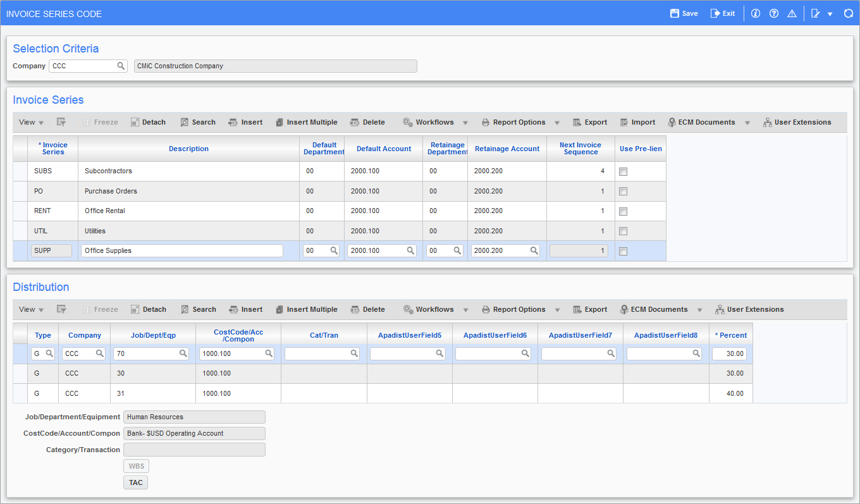Check Use Pre-lien on the RENT row
860x504 pixels.
(x=623, y=211)
